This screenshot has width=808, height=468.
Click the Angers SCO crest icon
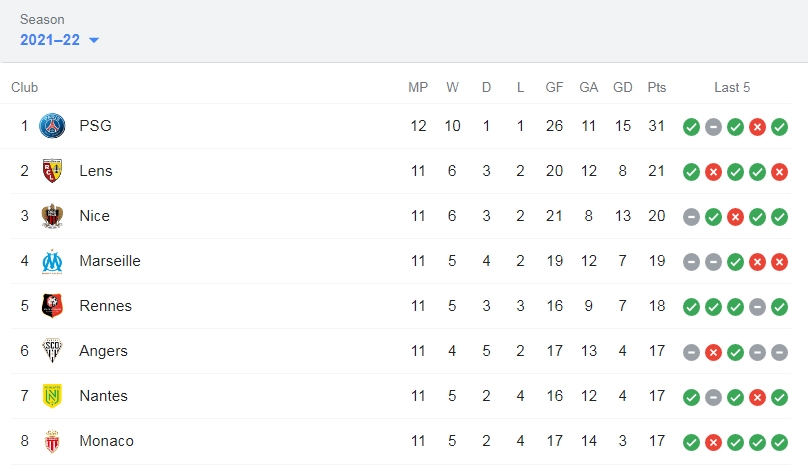tap(52, 350)
